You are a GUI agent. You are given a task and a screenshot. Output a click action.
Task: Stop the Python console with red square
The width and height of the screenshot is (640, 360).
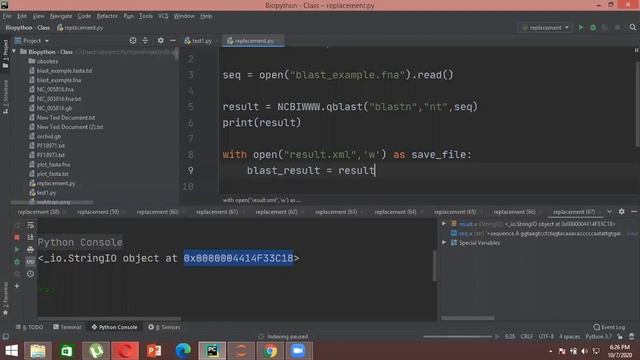[x=17, y=237]
